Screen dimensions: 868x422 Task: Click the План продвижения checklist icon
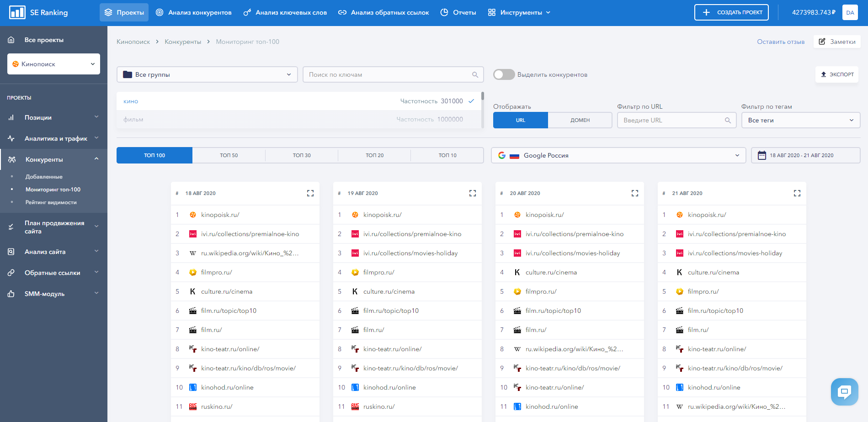click(11, 227)
